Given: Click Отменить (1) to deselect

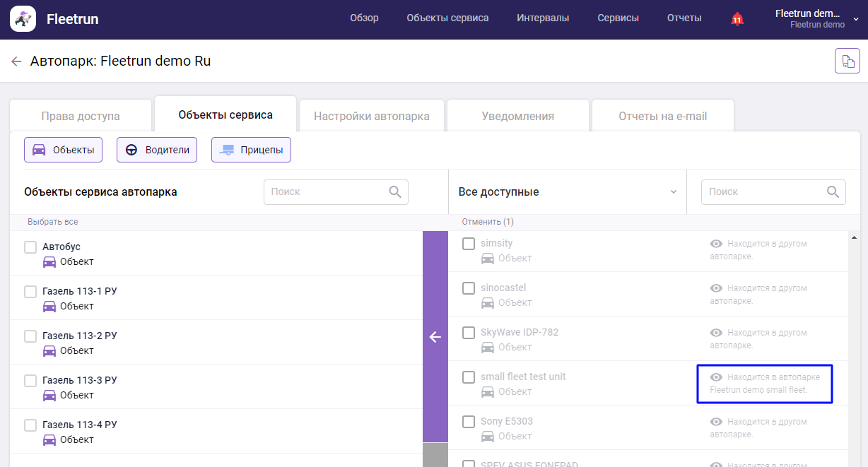Looking at the screenshot, I should click(489, 221).
